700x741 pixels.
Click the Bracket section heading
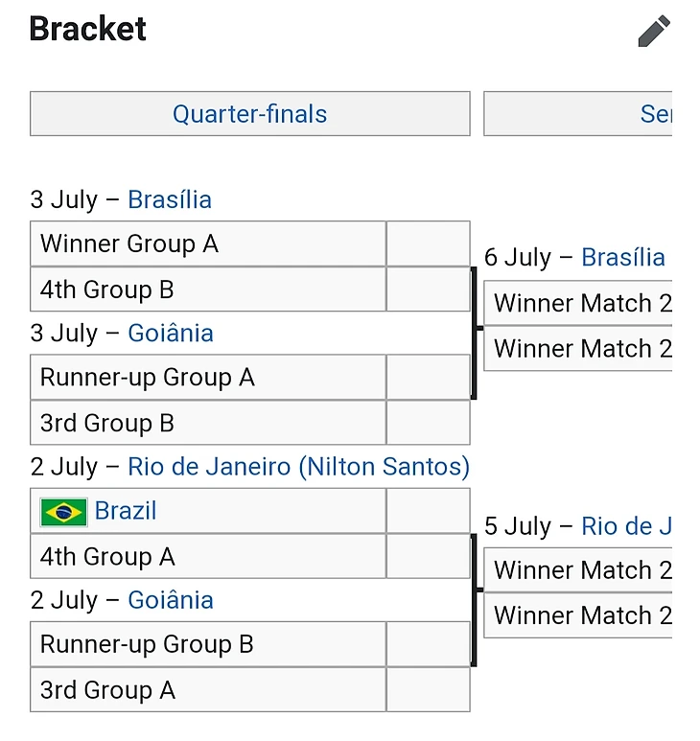coord(88,29)
